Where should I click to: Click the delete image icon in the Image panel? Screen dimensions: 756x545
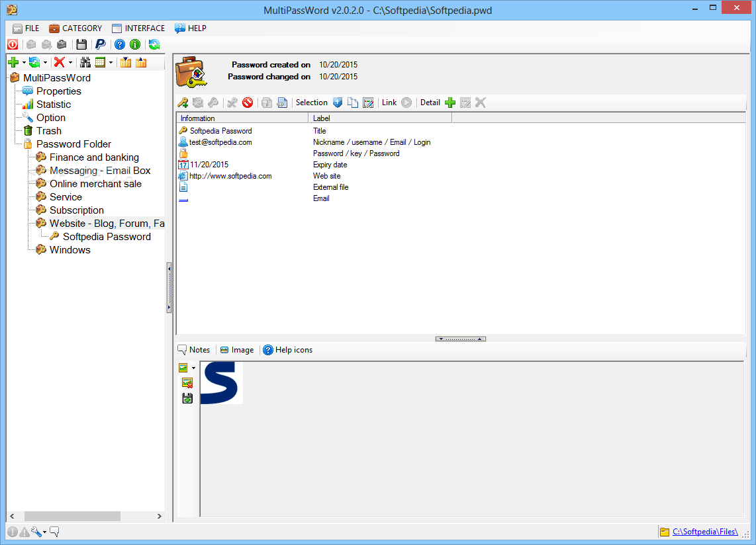coord(187,383)
